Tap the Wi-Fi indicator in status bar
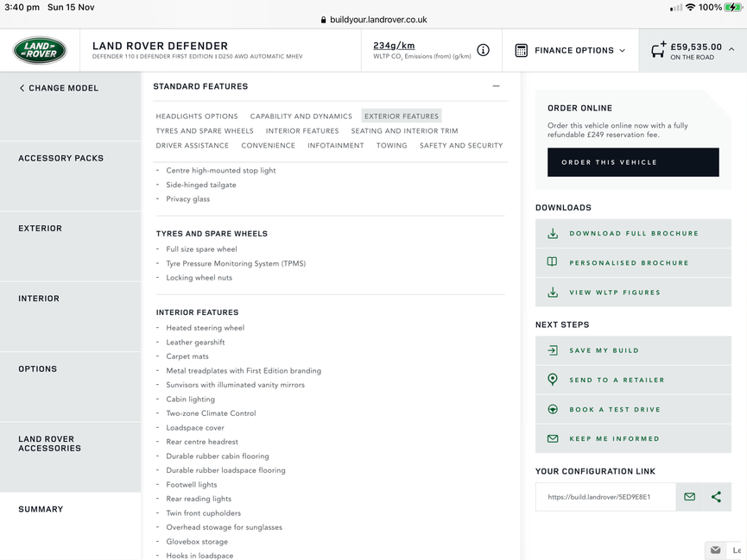This screenshot has height=560, width=747. pos(690,7)
